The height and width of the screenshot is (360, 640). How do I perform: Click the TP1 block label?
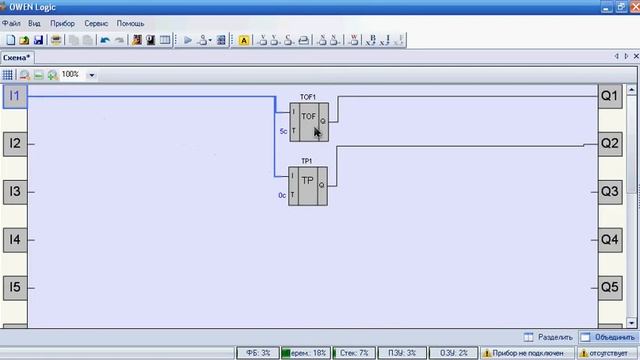click(x=307, y=161)
